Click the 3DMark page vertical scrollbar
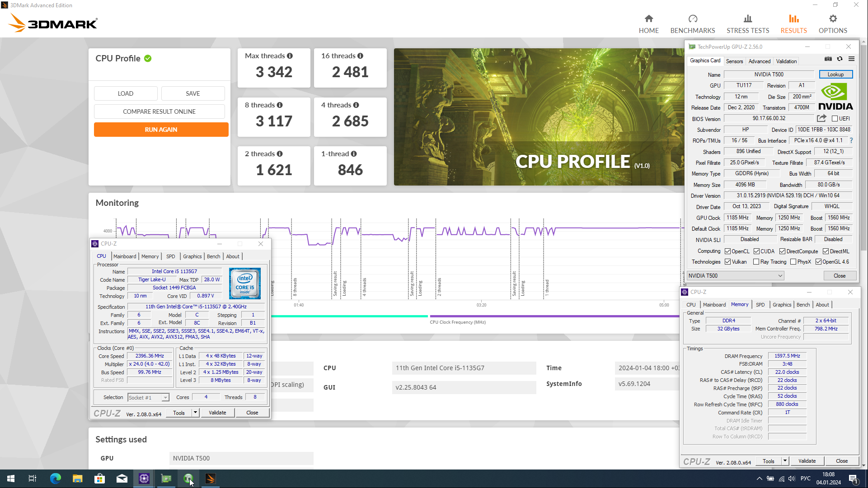868x488 pixels. click(863, 149)
